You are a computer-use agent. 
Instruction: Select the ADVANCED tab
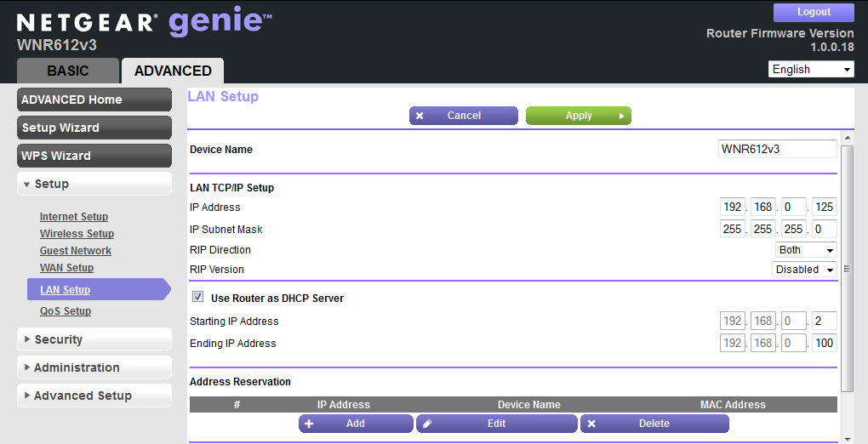pos(173,71)
